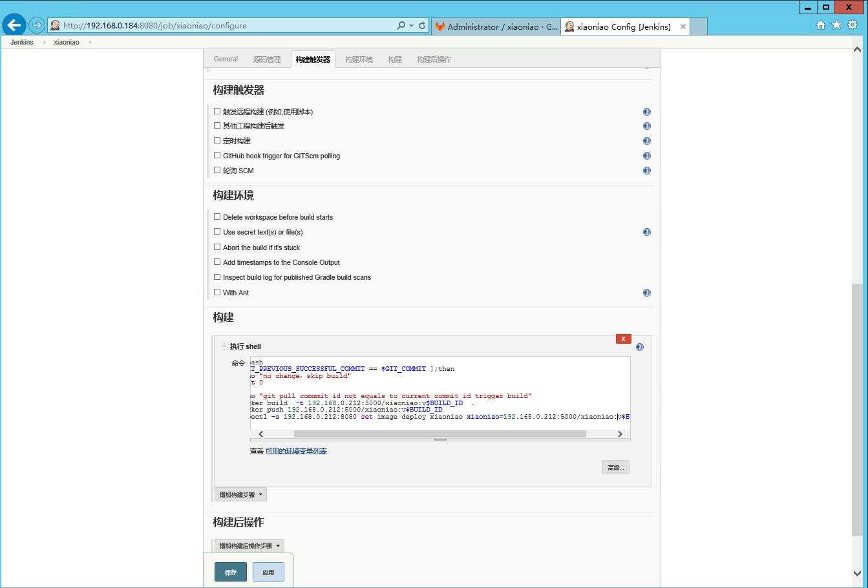Open the Favorites star icon
Viewport: 868px width, 588px height.
[836, 25]
